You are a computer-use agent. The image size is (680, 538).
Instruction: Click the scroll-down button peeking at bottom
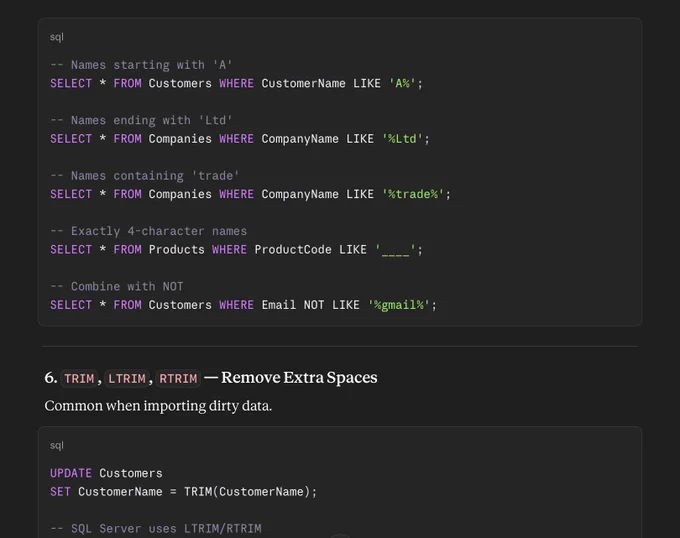tap(340, 536)
